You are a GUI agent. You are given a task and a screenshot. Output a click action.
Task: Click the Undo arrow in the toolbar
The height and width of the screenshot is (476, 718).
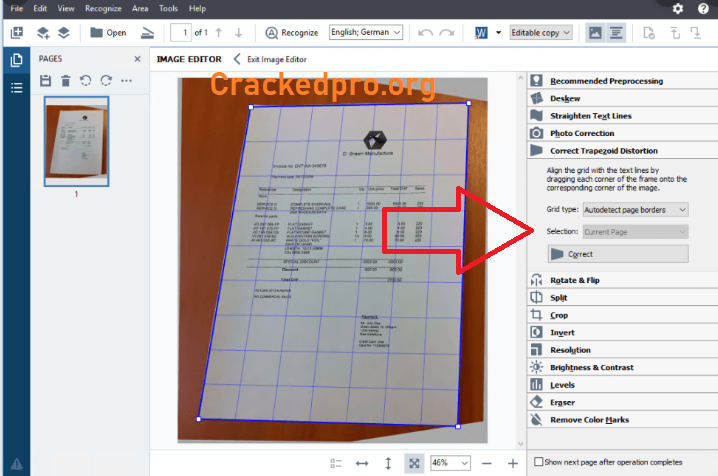coord(426,32)
